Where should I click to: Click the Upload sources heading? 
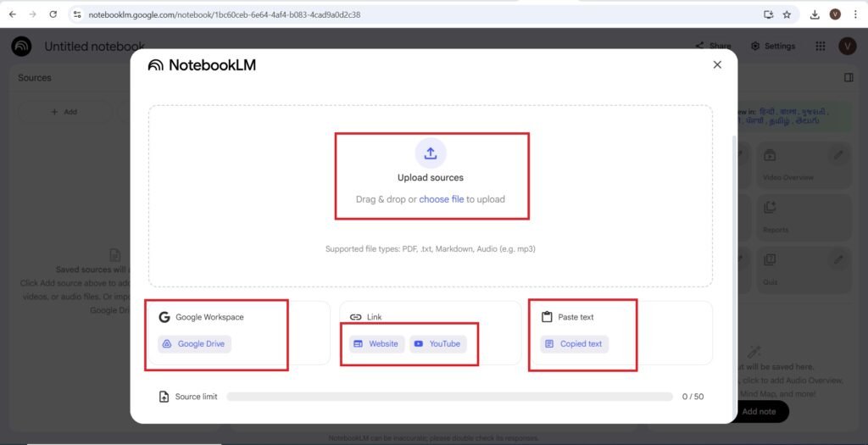430,178
